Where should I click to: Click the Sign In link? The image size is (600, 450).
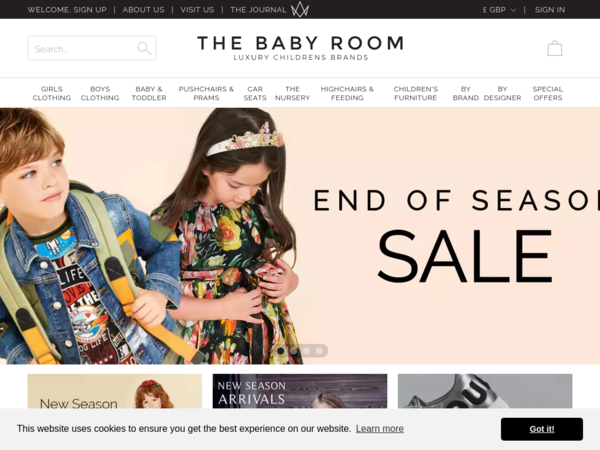(x=550, y=10)
